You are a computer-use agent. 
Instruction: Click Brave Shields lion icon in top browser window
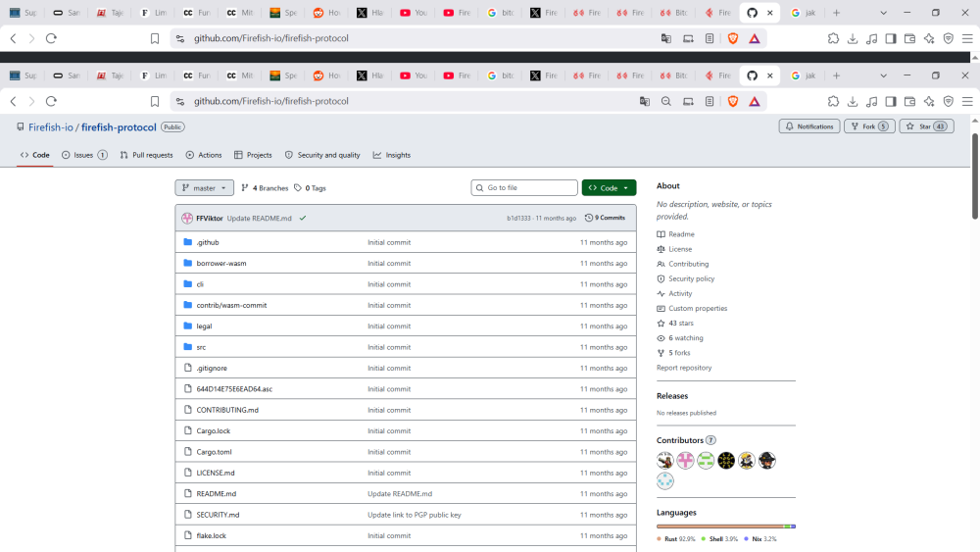tap(732, 38)
